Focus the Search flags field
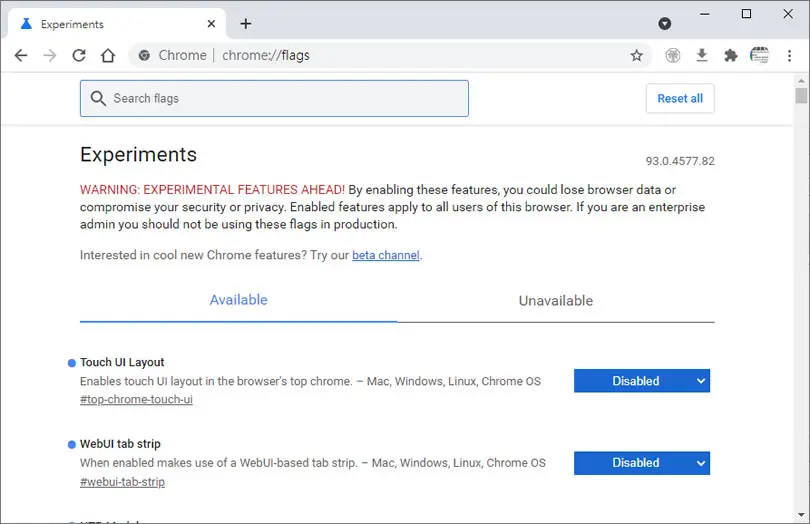Screen dimensions: 810x524 coord(274,98)
